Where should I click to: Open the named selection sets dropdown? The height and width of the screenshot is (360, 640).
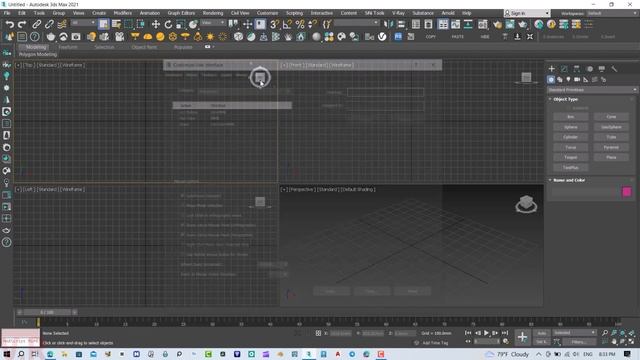356,23
